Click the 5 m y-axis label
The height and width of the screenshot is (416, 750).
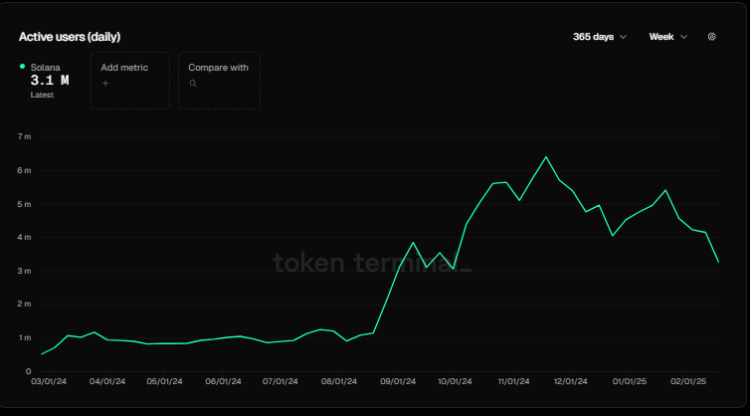click(x=24, y=204)
